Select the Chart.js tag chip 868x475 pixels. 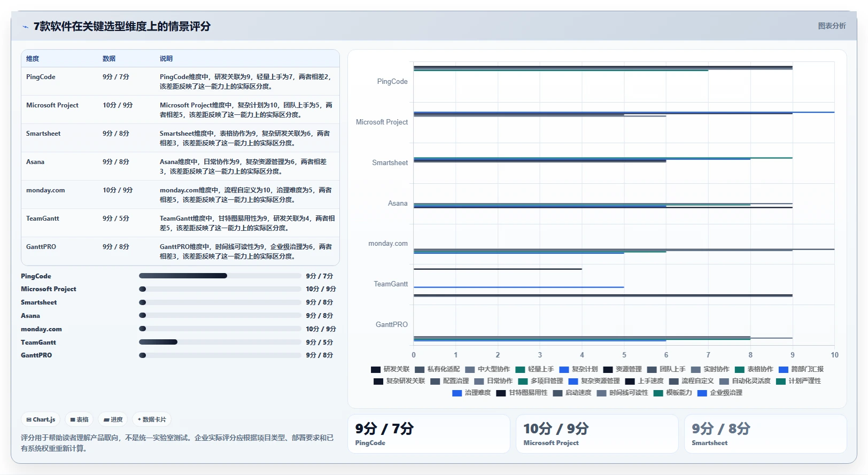[x=41, y=419]
